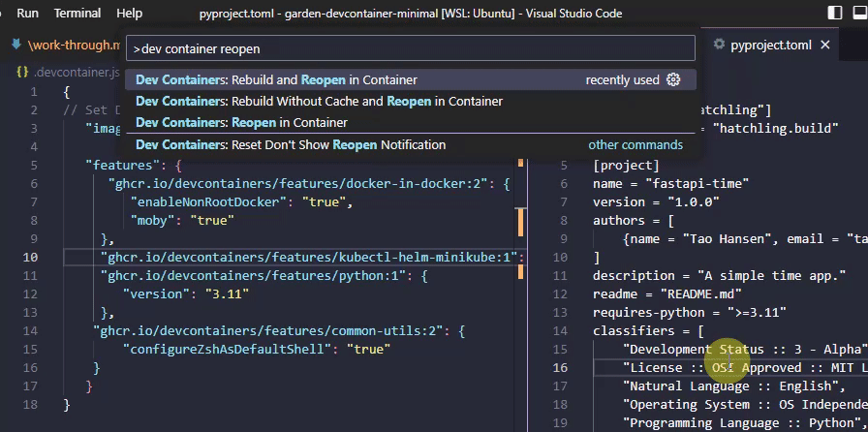The width and height of the screenshot is (868, 432).
Task: Click "Operating System :: OS Independent" classifier
Action: 745,404
